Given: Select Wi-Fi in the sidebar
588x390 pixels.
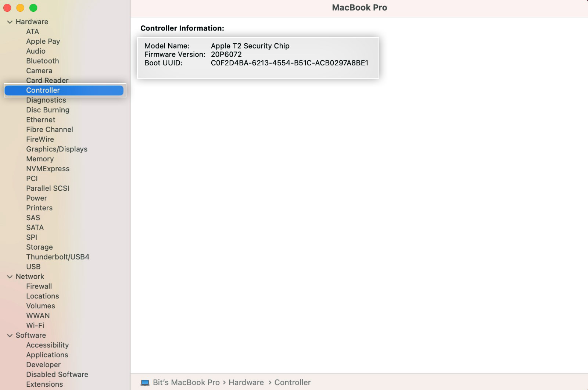Looking at the screenshot, I should tap(35, 326).
